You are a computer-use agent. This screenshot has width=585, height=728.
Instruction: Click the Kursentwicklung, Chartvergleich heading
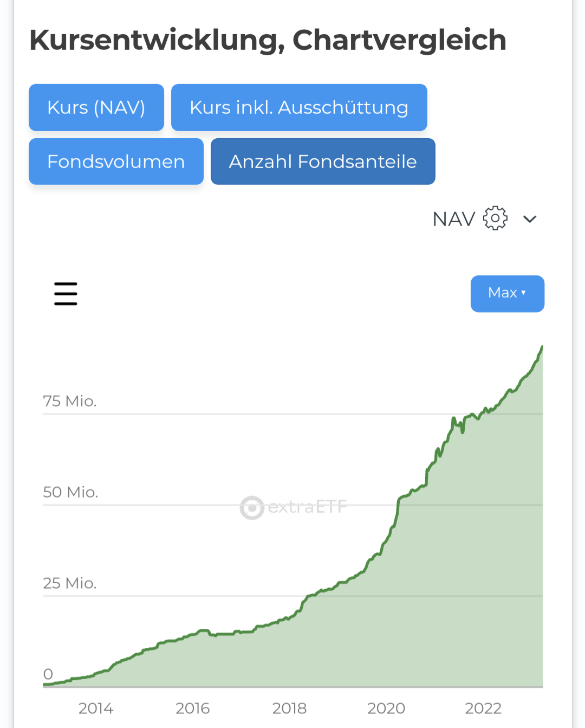(268, 40)
